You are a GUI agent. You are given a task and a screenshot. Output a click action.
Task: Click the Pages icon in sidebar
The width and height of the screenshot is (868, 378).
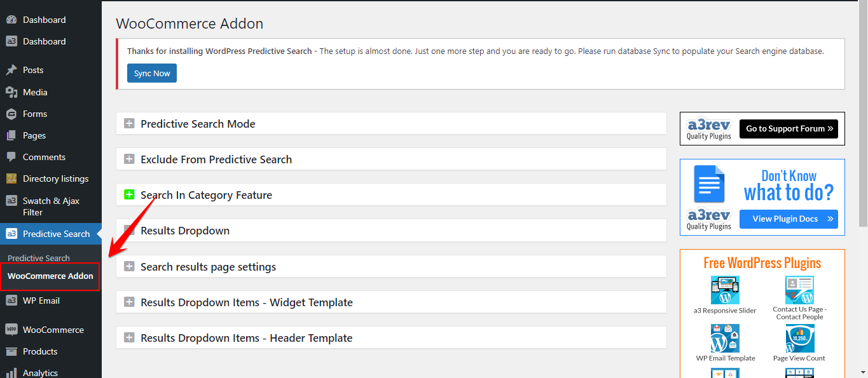11,135
